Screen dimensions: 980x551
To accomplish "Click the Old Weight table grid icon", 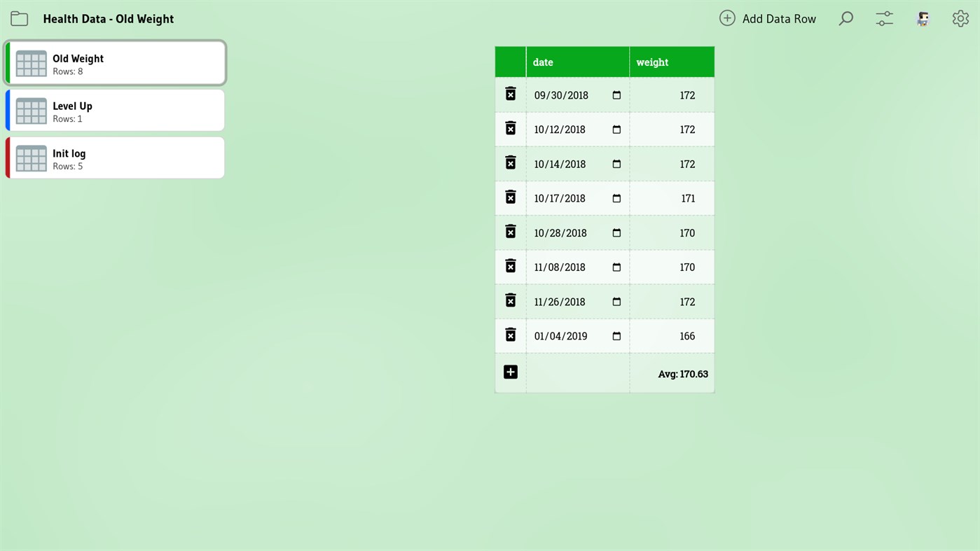I will coord(31,64).
